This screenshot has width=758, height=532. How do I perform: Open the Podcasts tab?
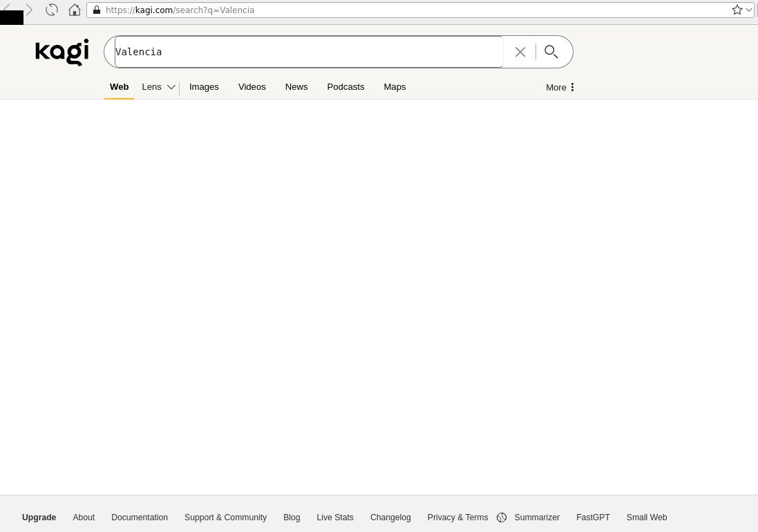(x=345, y=87)
